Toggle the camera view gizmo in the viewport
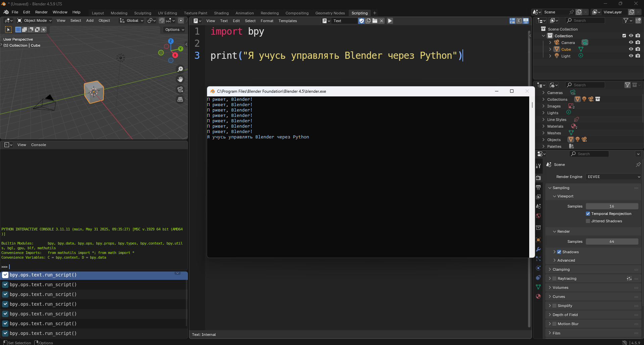This screenshot has height=345, width=644. click(180, 89)
